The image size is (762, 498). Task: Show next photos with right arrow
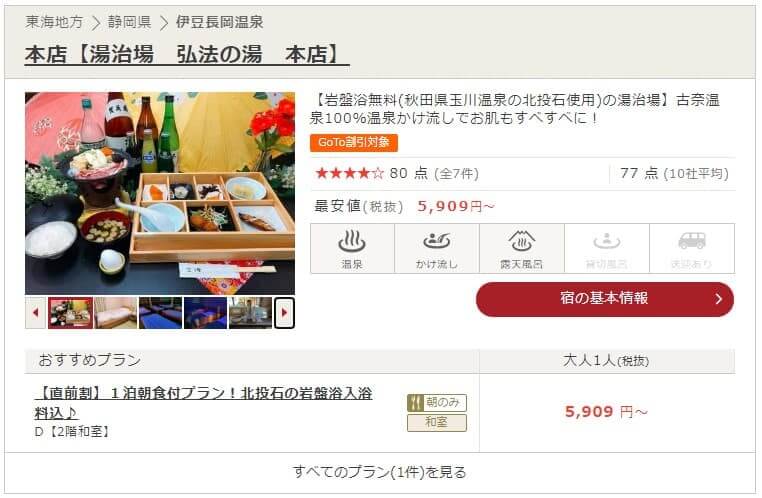pyautogui.click(x=284, y=313)
